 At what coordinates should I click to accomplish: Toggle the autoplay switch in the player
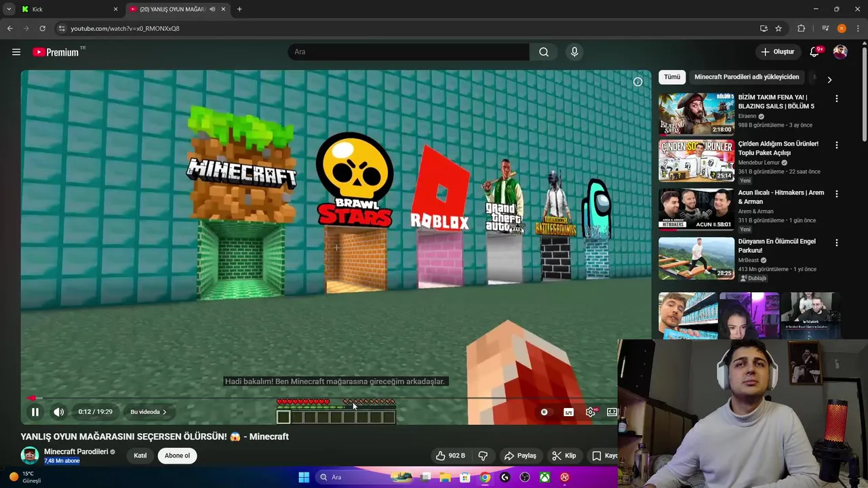(545, 412)
